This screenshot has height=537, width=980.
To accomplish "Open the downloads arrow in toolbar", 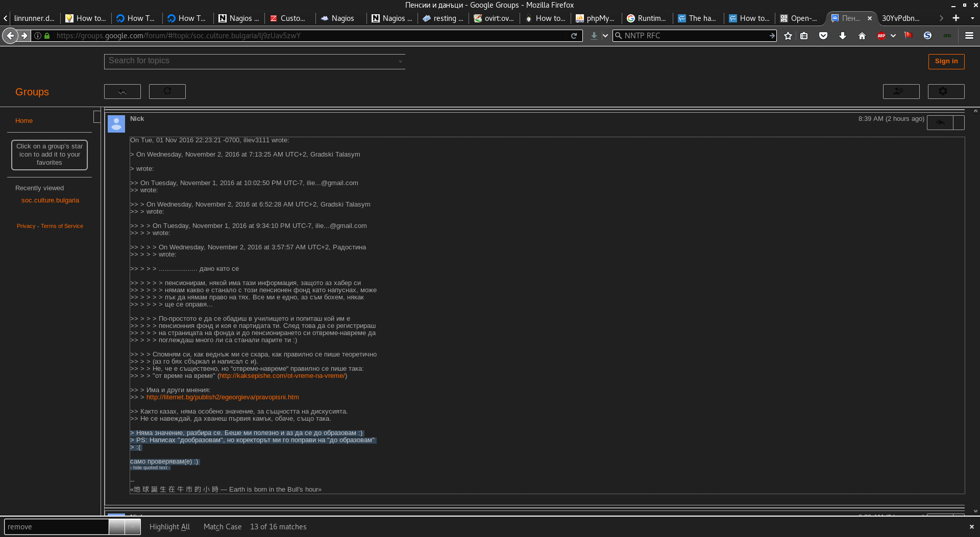I will click(x=842, y=36).
